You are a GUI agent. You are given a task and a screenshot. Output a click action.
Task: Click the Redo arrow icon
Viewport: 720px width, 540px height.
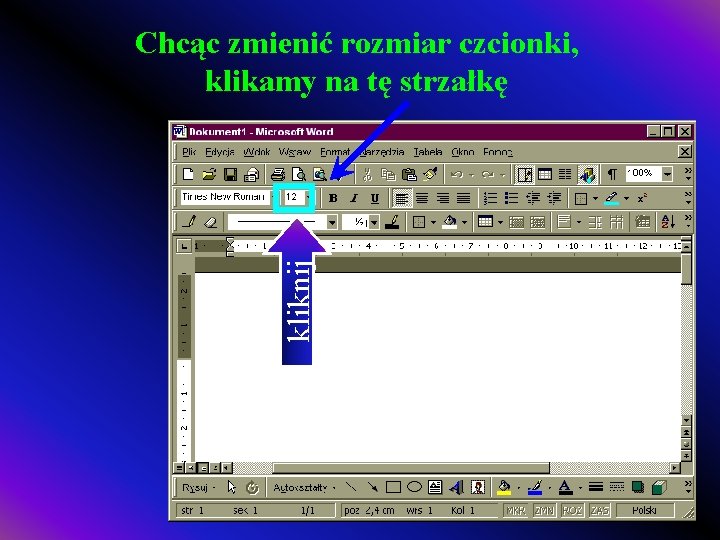(x=488, y=174)
